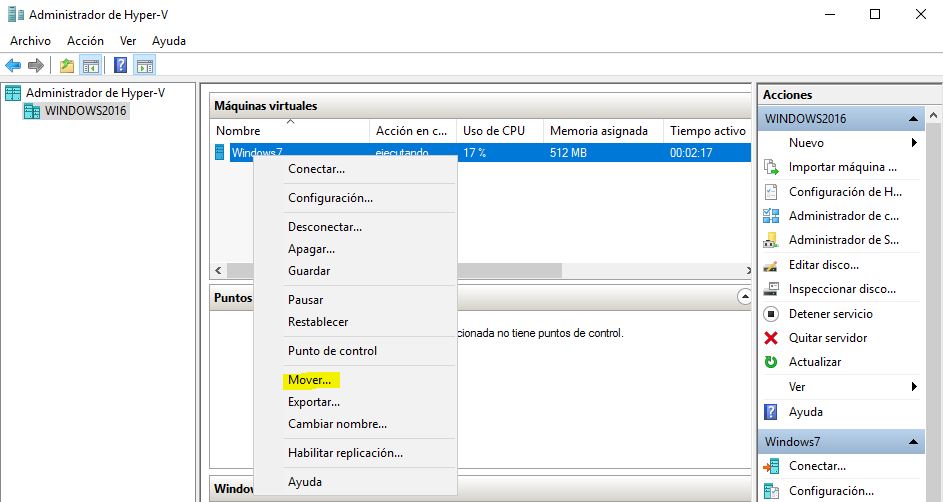Click the Acciones pane scroll up arrow
Screen dimensions: 943x502
[933, 115]
